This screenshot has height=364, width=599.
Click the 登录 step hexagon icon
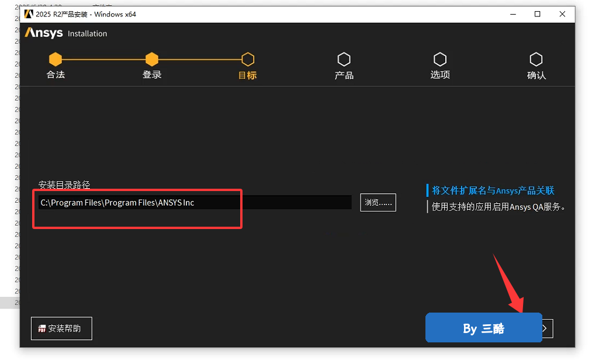[152, 59]
